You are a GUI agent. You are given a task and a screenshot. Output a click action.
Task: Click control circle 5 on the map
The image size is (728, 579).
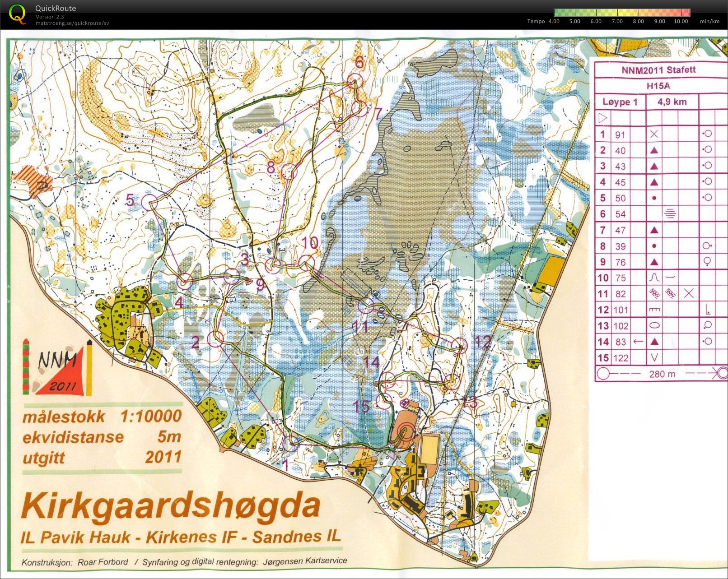point(149,202)
